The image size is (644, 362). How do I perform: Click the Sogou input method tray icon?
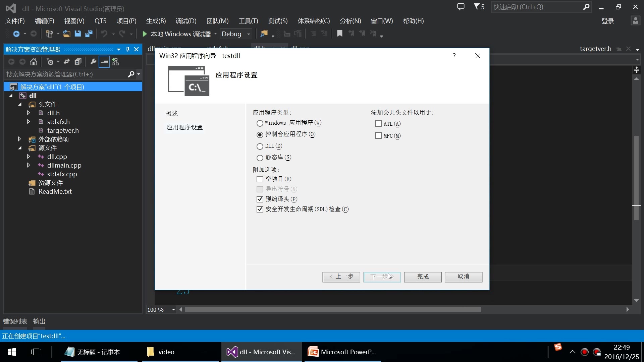558,347
